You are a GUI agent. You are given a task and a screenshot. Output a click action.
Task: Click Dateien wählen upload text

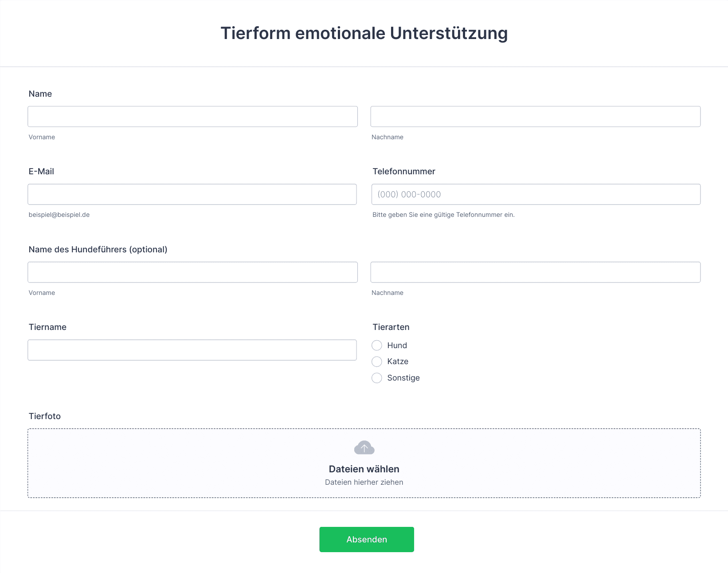364,469
